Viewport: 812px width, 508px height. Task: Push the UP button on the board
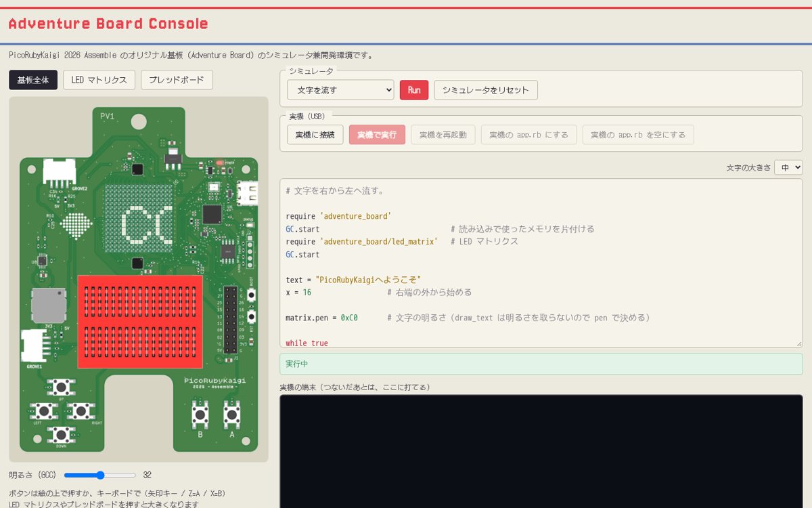[x=61, y=387]
